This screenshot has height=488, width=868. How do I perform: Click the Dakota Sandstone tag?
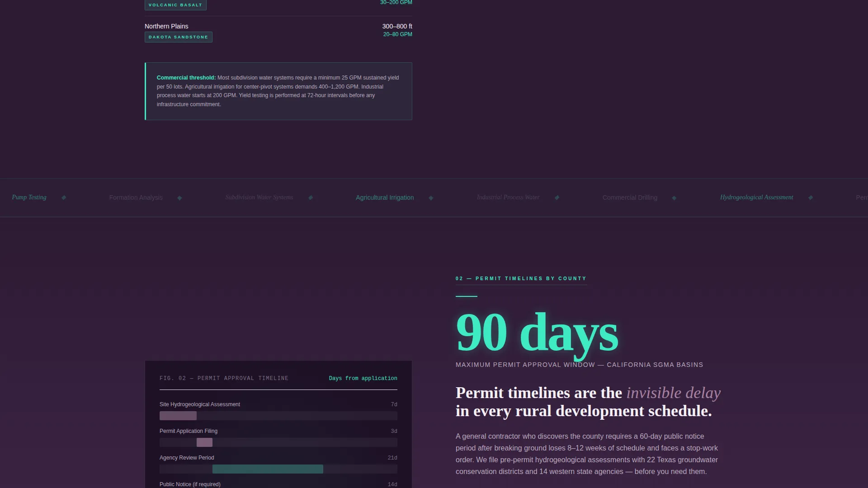179,37
